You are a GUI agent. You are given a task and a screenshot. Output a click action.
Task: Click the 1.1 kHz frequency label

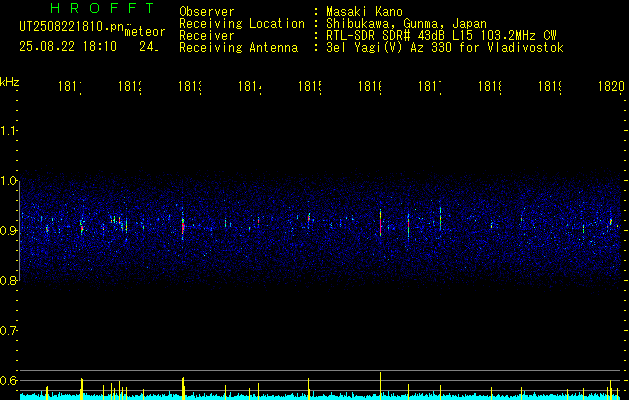click(x=8, y=131)
